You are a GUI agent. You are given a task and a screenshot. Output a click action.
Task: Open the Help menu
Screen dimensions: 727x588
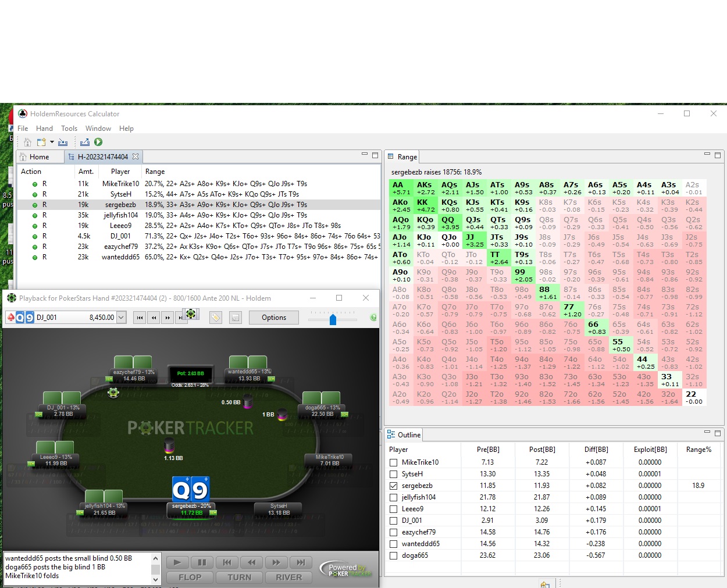pyautogui.click(x=126, y=129)
